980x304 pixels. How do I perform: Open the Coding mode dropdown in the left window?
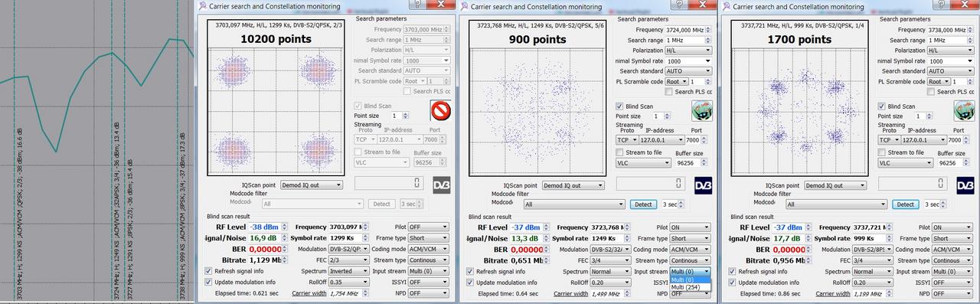(428, 250)
